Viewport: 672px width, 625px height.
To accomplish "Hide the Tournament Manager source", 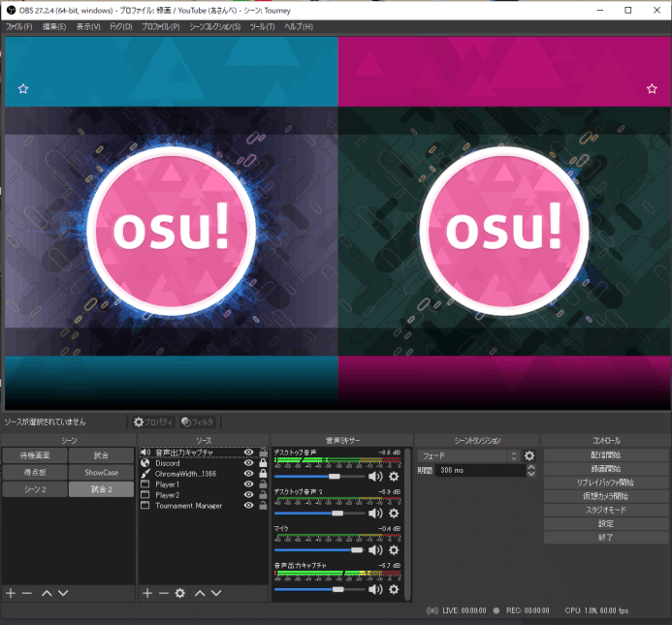I will pos(248,506).
